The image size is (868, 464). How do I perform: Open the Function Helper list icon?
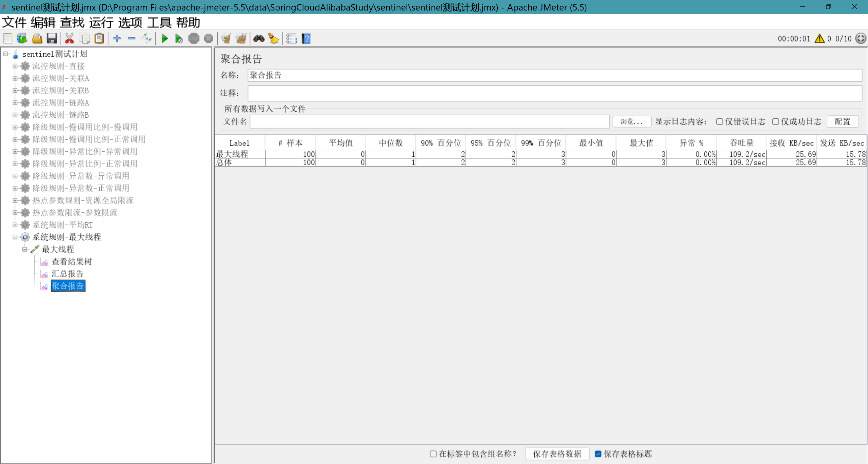coord(291,39)
